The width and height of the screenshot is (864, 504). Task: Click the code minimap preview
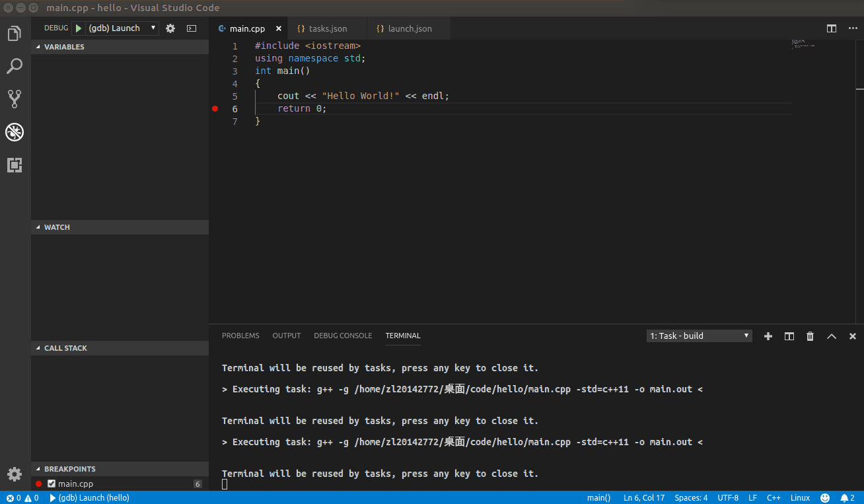[803, 44]
